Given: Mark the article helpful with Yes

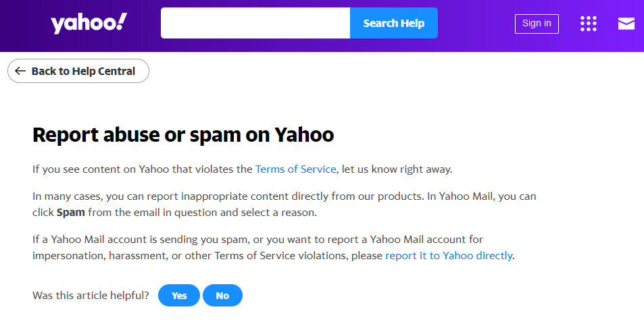Looking at the screenshot, I should tap(179, 296).
